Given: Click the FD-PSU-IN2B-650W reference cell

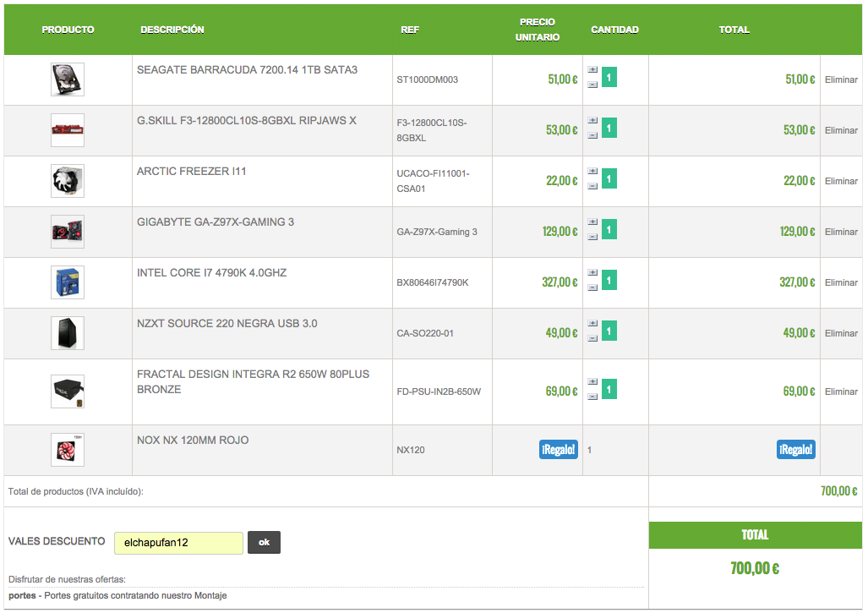Looking at the screenshot, I should 439,392.
